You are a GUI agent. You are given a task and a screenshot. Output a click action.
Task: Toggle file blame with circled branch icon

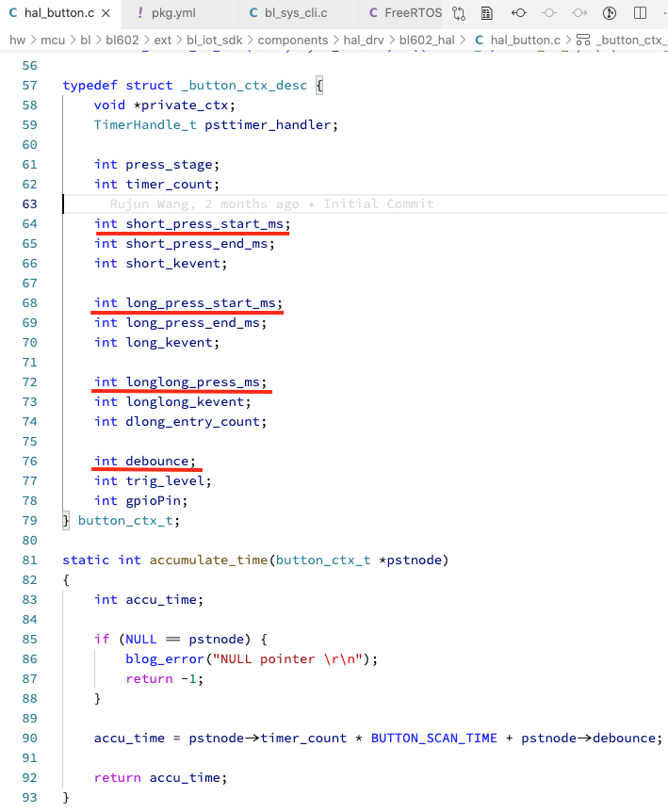[610, 13]
